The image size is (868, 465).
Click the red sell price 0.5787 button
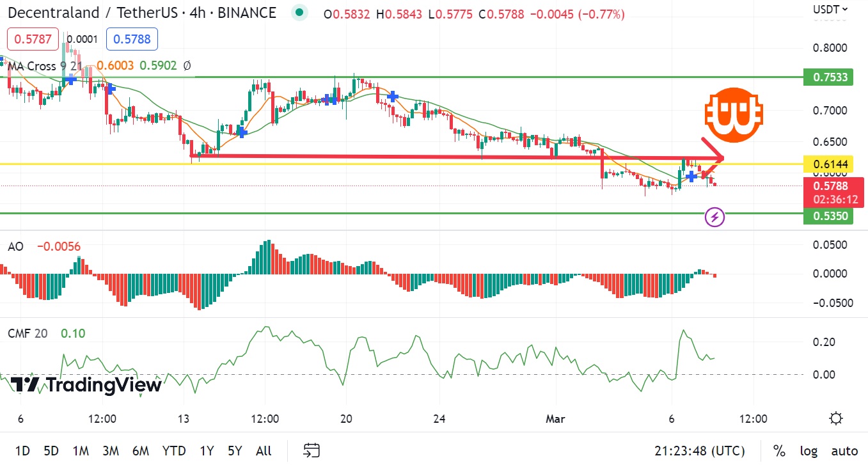point(33,40)
